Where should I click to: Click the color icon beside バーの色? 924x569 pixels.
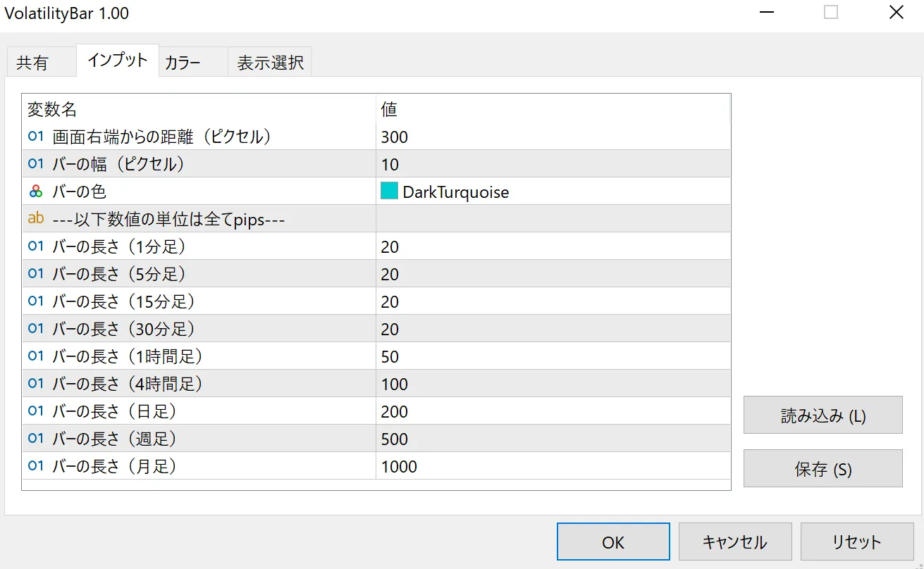click(36, 192)
